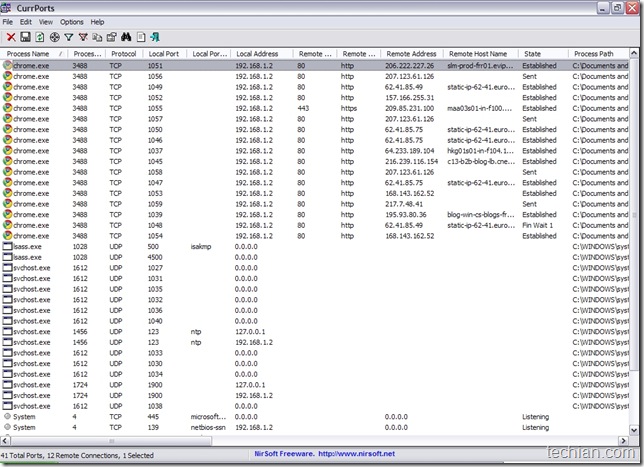Click the vertical scrollbar down arrow
This screenshot has width=644, height=467.
pyautogui.click(x=634, y=430)
